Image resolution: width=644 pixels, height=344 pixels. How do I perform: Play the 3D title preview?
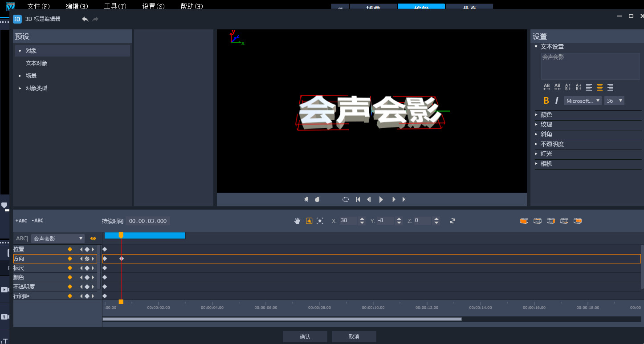tap(381, 200)
